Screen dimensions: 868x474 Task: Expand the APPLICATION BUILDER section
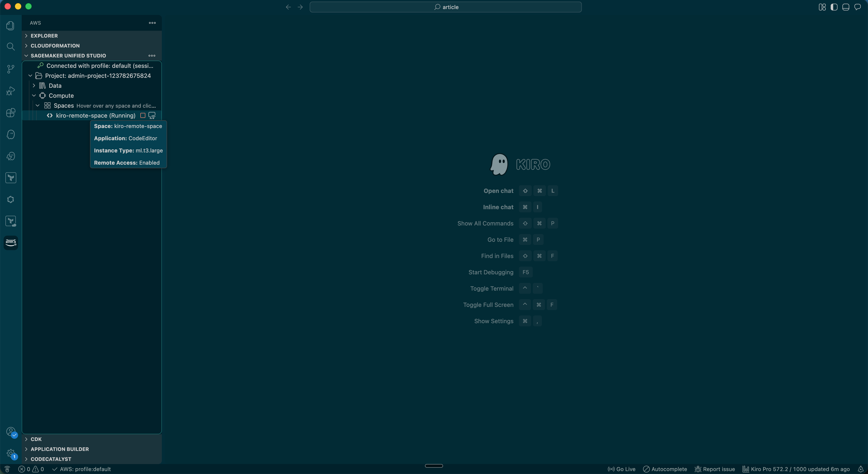tap(92, 449)
